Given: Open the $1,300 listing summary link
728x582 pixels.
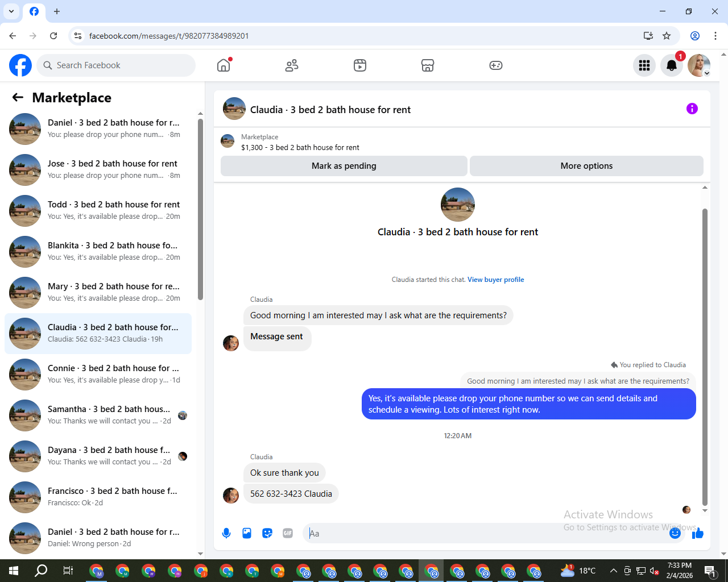Looking at the screenshot, I should coord(300,147).
